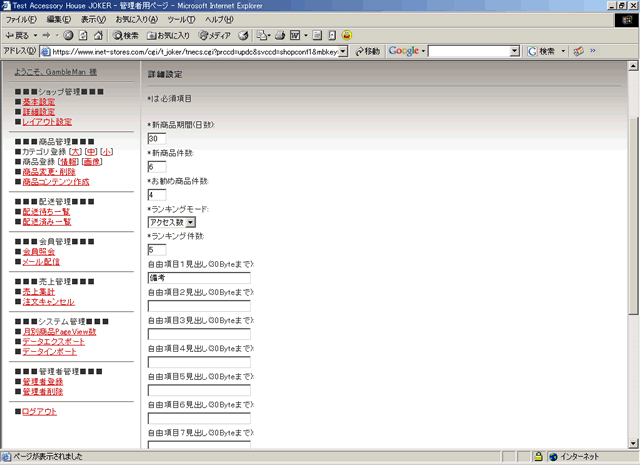Click the page's vertical scrollbar down arrow
The width and height of the screenshot is (640, 465).
(633, 441)
